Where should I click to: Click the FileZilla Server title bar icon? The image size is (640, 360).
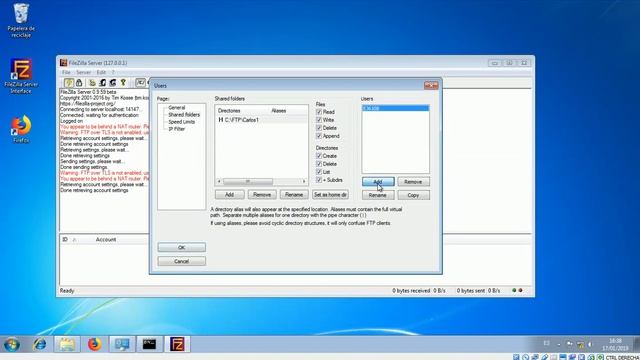tap(63, 63)
